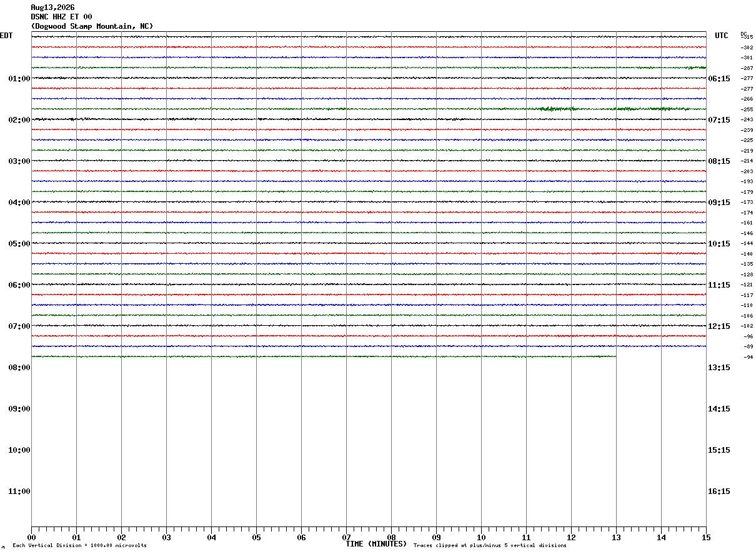Click the Dogwood Stamp Mountain, NC title

point(92,26)
